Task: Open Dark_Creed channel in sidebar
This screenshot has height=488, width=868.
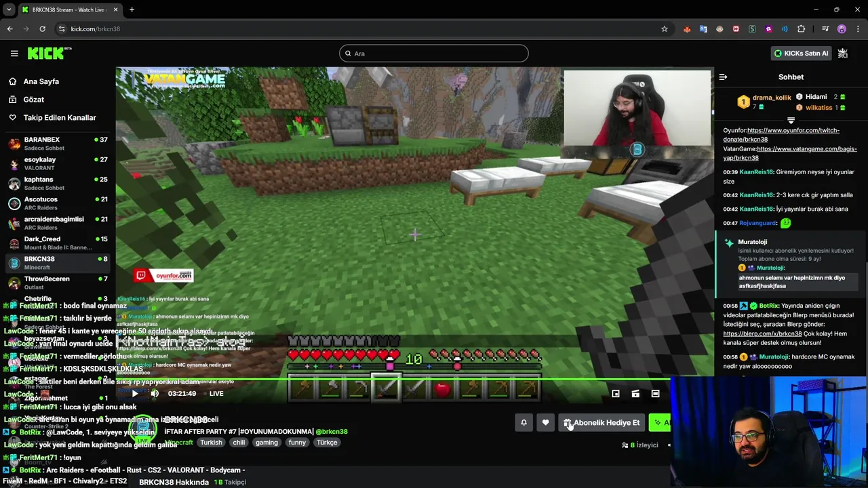Action: point(58,243)
